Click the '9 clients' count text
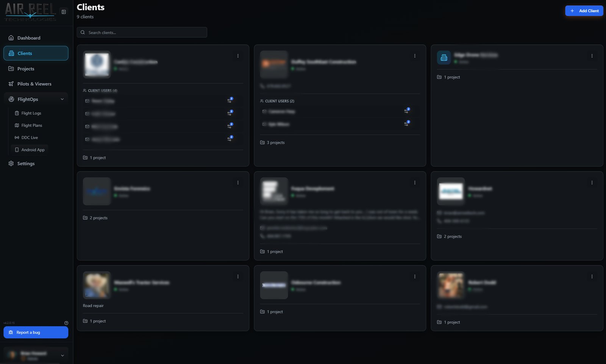Screen dimensions: 606x364 tap(85, 17)
